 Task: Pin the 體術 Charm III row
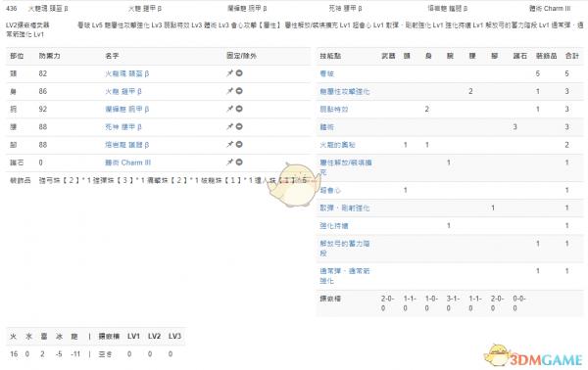[229, 162]
